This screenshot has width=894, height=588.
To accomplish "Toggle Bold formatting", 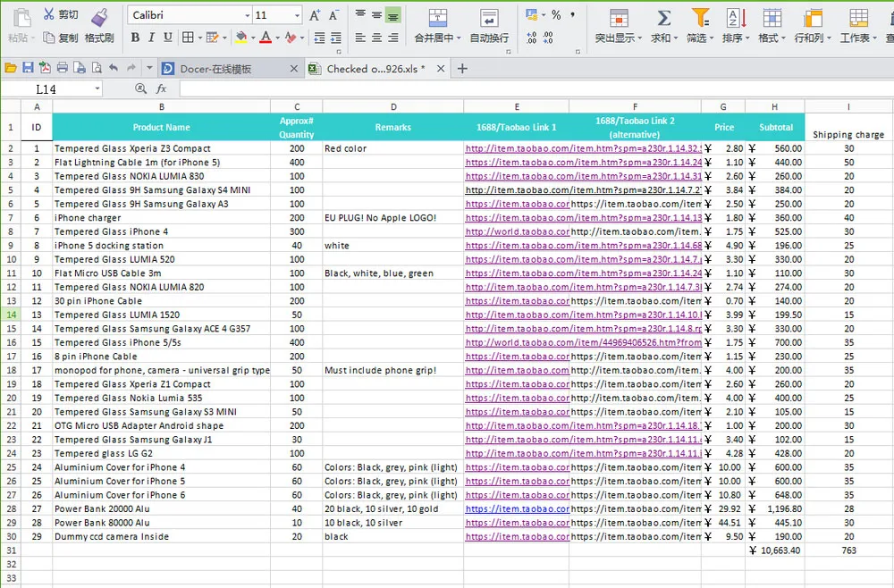I will click(x=135, y=38).
